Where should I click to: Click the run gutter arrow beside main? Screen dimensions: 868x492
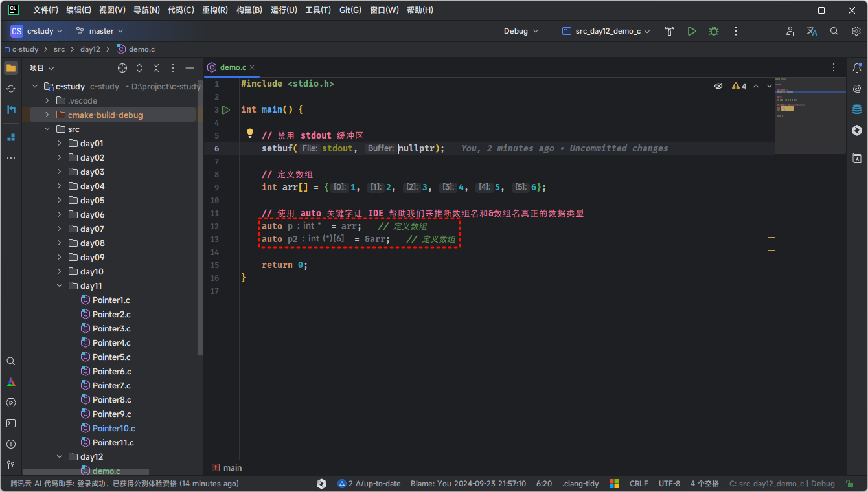[x=226, y=110]
